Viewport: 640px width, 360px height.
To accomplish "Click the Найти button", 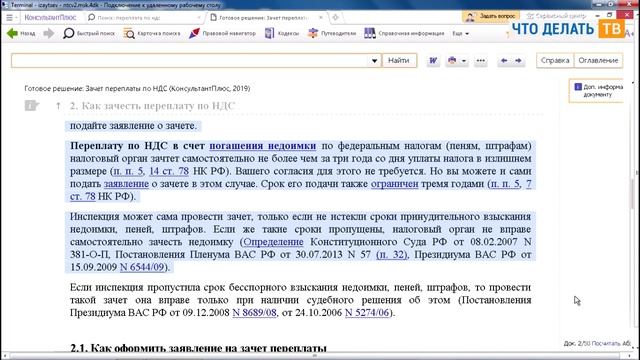I will click(399, 60).
